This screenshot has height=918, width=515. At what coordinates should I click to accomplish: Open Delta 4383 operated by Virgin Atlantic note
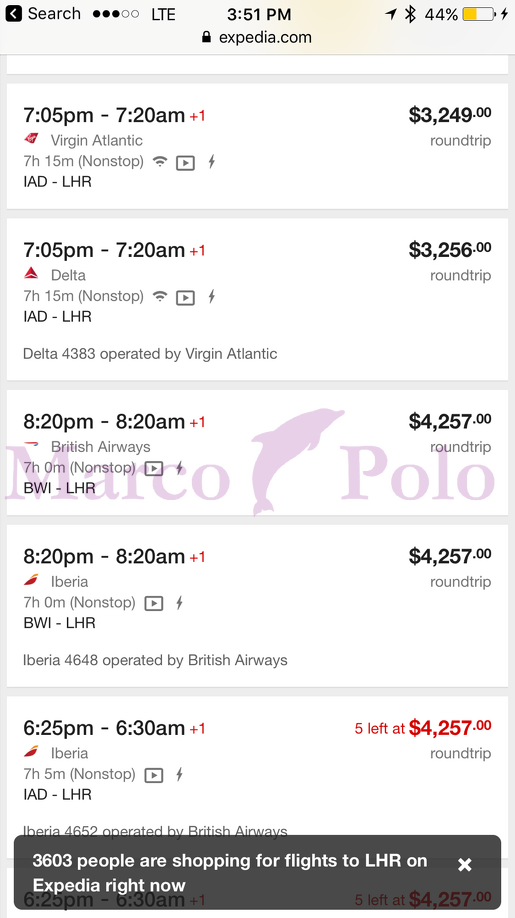150,354
